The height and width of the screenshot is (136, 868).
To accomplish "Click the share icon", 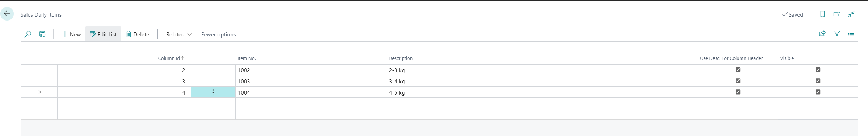I will click(822, 34).
